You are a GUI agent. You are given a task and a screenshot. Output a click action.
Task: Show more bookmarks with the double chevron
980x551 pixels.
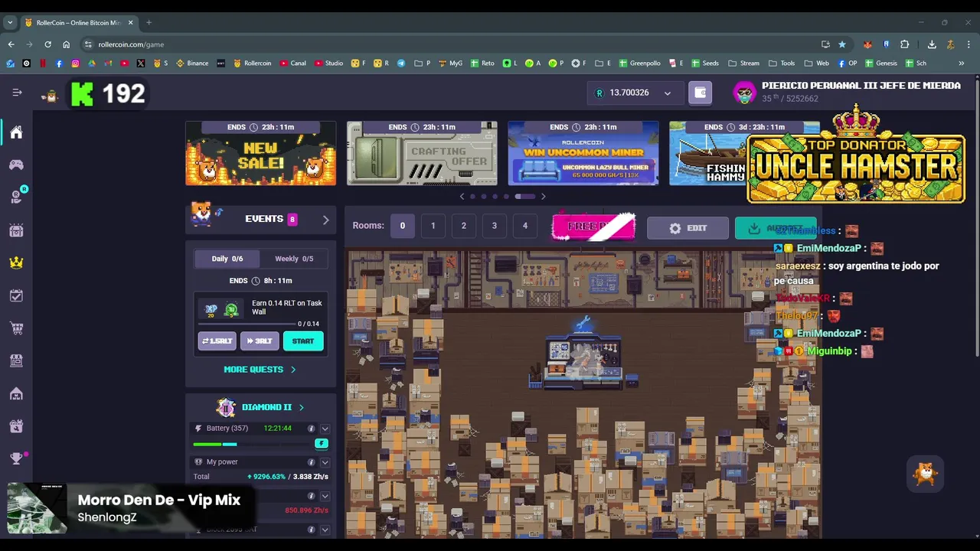[961, 64]
